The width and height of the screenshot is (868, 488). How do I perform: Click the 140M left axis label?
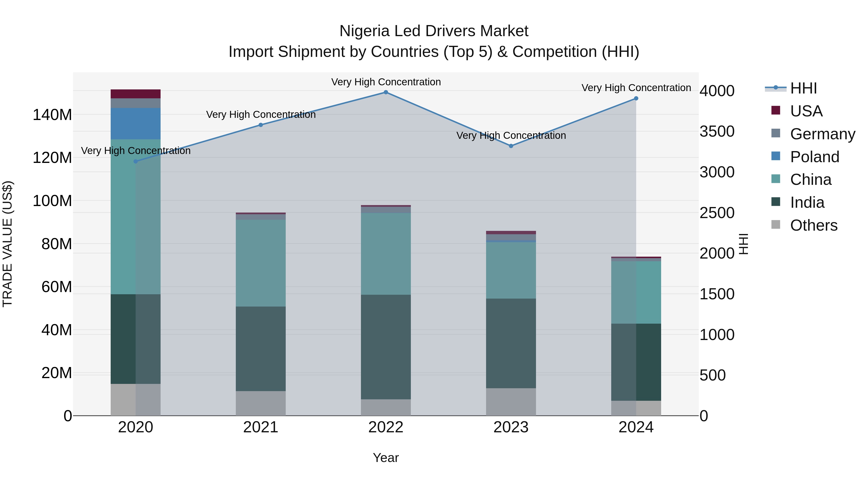click(52, 115)
